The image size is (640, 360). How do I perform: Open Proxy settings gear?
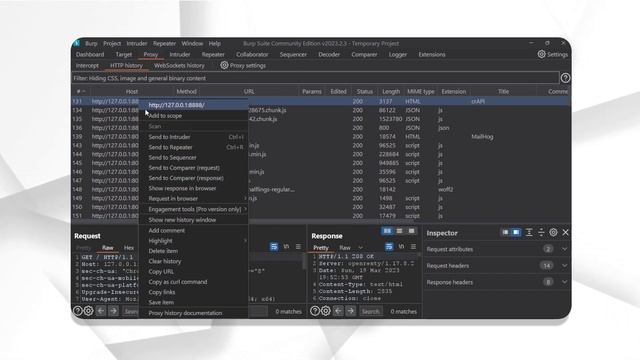tap(224, 65)
